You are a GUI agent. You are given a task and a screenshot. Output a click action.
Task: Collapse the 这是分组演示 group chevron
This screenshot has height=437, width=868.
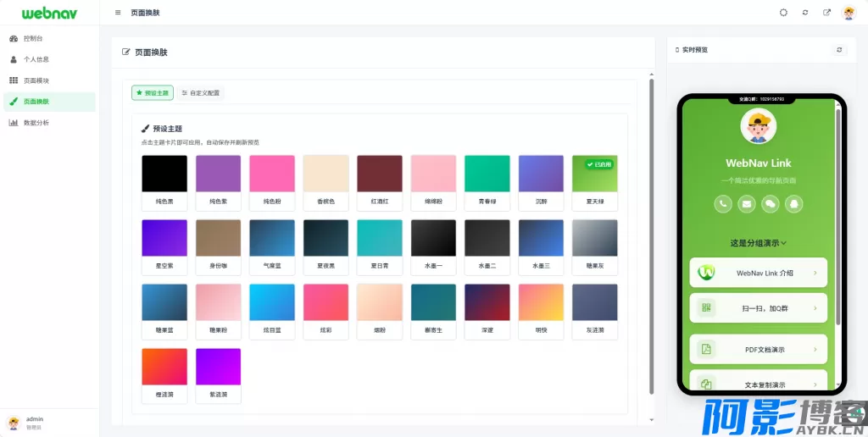point(783,243)
